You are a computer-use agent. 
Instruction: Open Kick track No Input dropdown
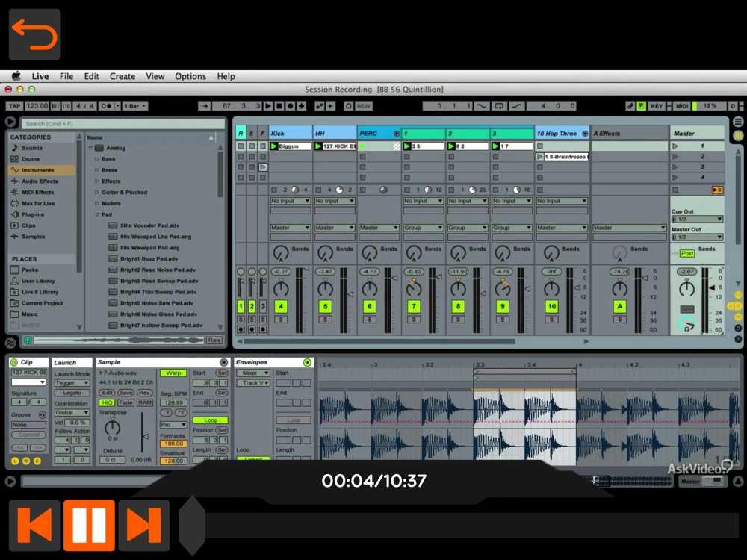pos(290,201)
